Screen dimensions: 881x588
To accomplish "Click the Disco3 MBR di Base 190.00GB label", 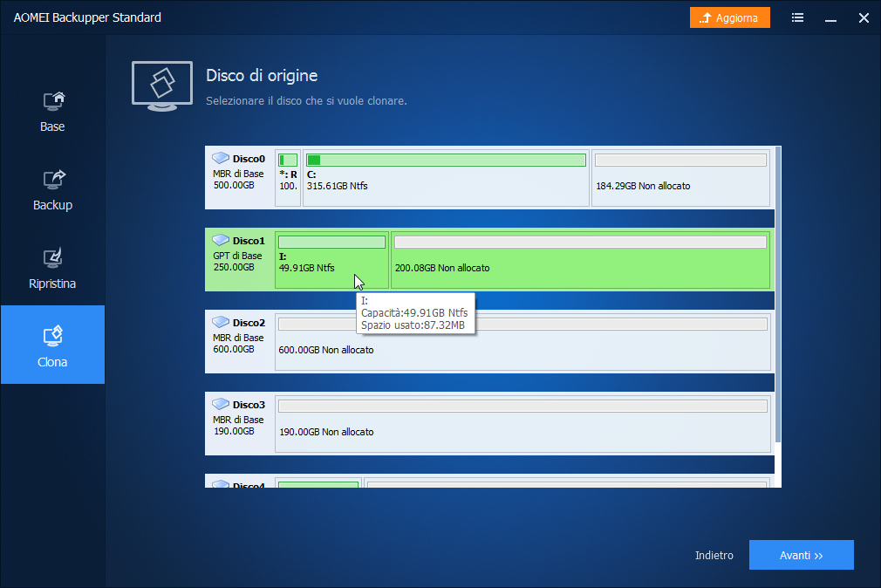I will [238, 426].
